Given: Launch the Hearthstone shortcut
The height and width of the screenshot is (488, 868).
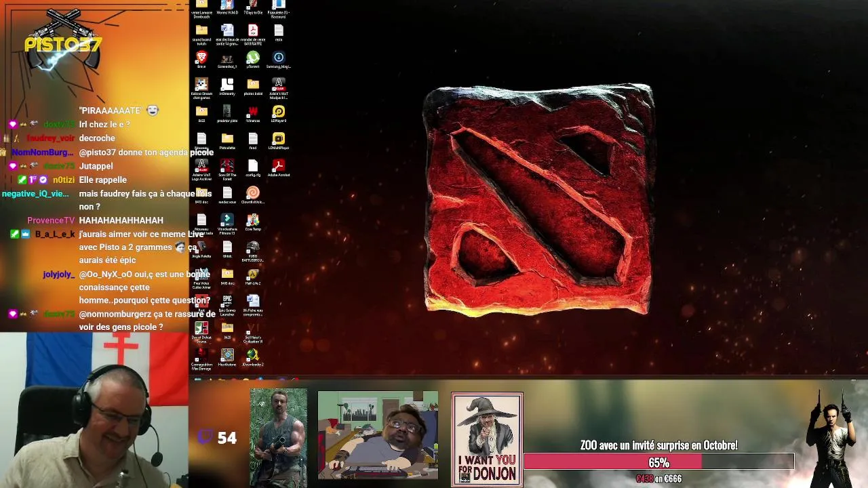Looking at the screenshot, I should coord(227,359).
